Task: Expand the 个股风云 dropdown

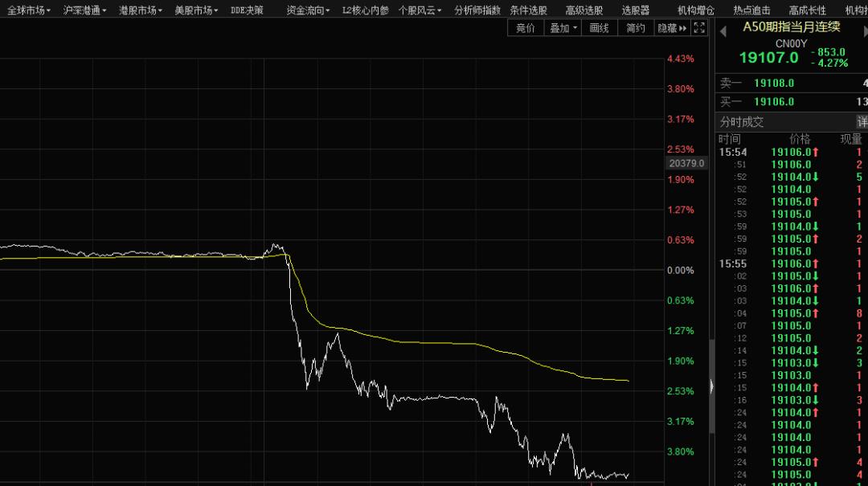Action: coord(420,10)
